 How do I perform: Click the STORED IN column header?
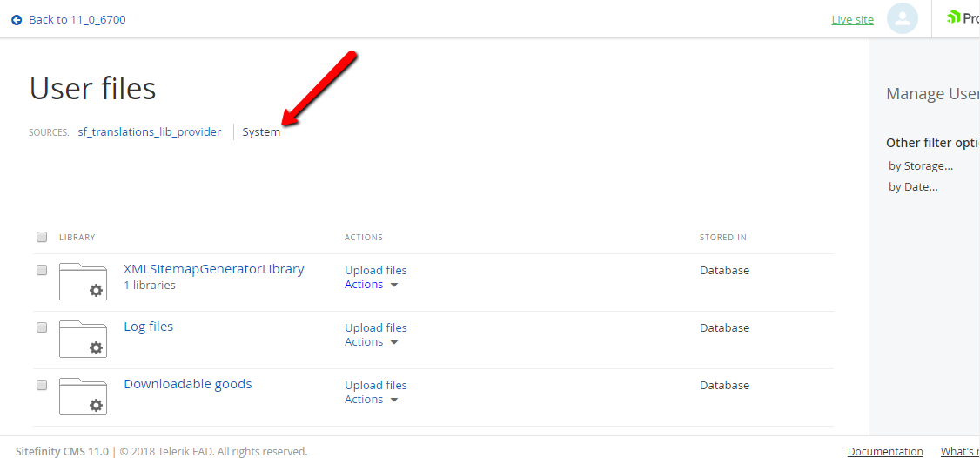(723, 238)
